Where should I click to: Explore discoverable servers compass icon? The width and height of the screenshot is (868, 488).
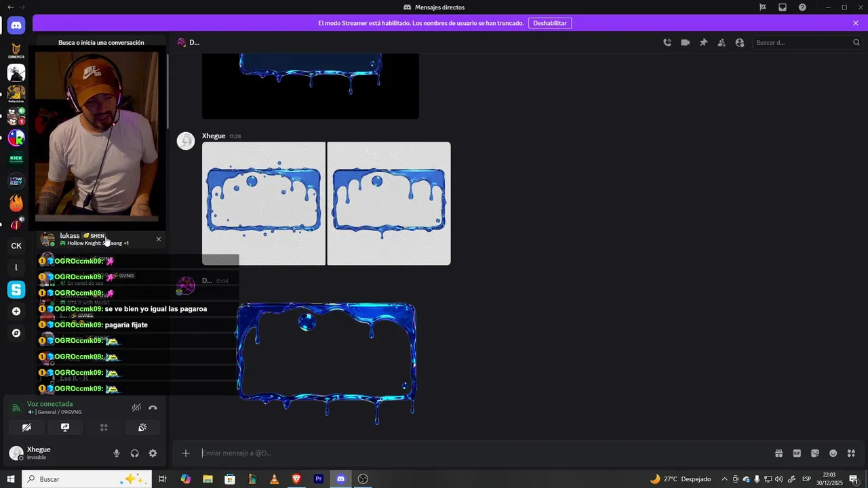point(16,333)
